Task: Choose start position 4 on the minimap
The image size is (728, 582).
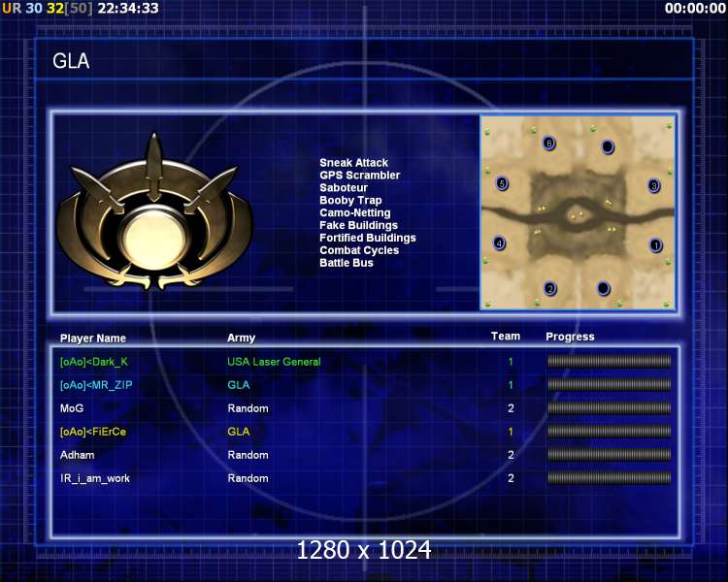Action: [499, 243]
